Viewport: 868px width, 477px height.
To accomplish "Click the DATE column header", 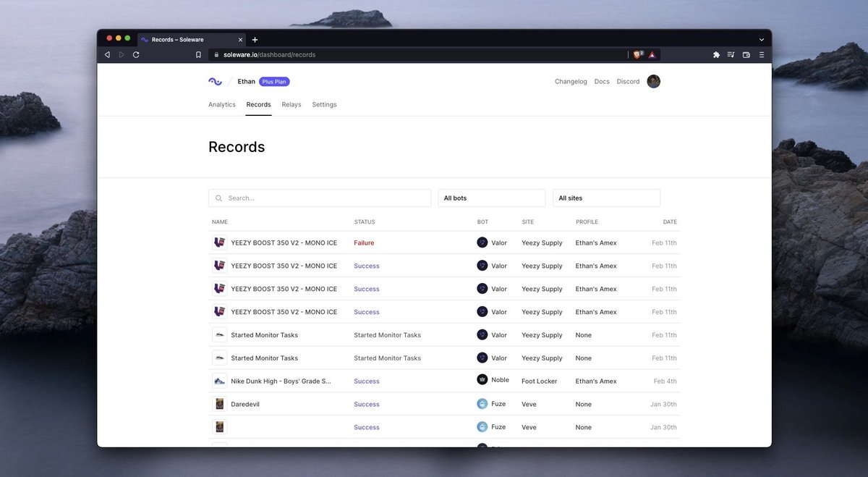I will click(670, 222).
